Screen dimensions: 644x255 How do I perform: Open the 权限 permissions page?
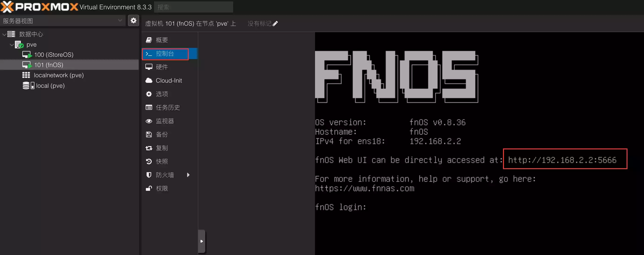[161, 188]
